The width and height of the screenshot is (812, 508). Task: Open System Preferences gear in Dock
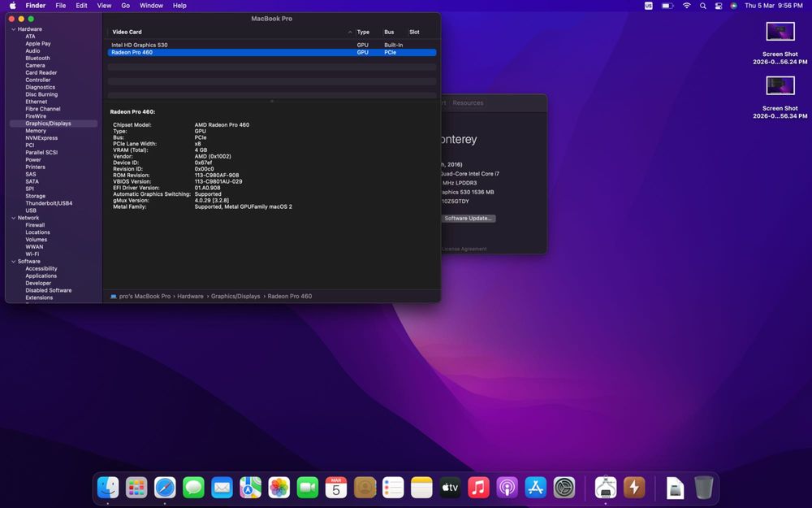564,488
